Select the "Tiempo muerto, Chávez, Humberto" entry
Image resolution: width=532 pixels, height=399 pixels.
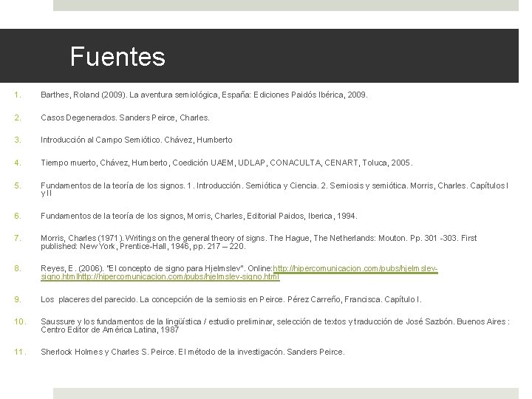pyautogui.click(x=227, y=163)
